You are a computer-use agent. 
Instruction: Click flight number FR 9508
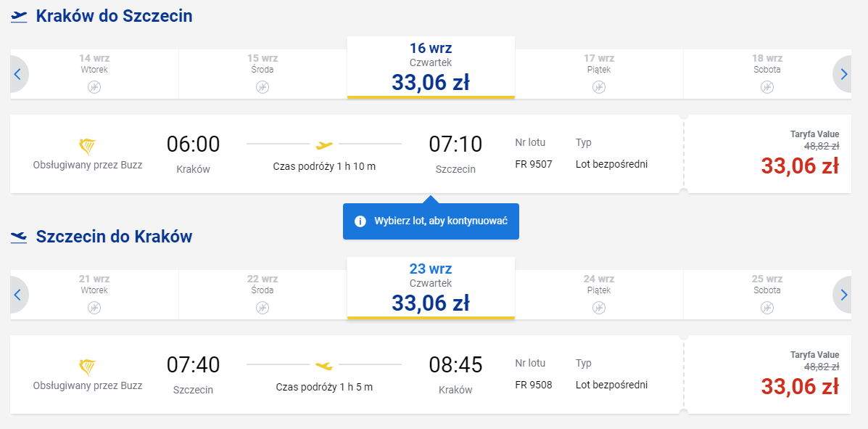click(x=534, y=385)
